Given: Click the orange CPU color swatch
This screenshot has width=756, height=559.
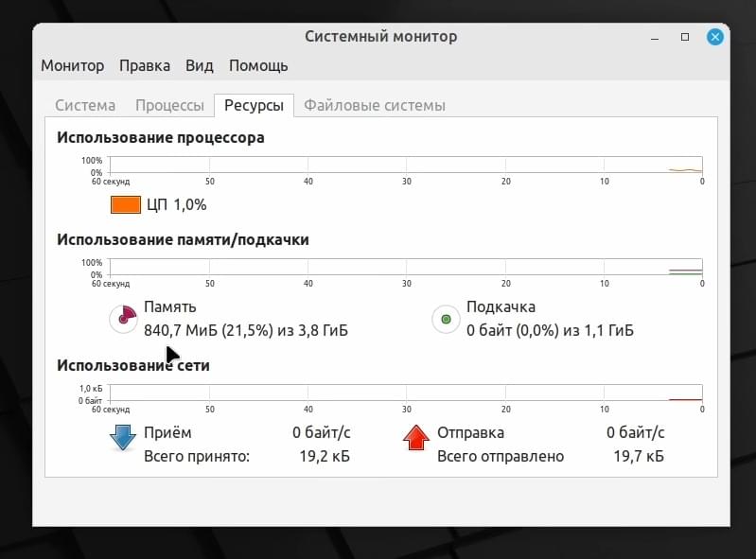Looking at the screenshot, I should pos(125,205).
